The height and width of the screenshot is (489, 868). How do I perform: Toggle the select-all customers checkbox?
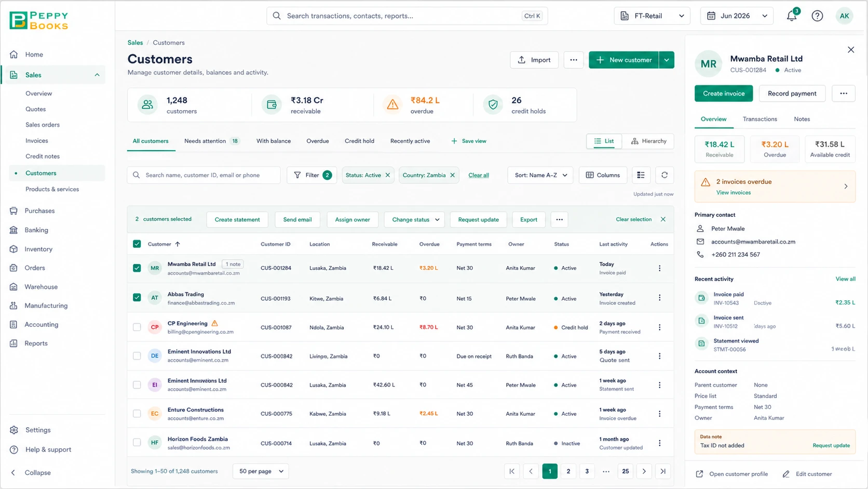point(137,244)
